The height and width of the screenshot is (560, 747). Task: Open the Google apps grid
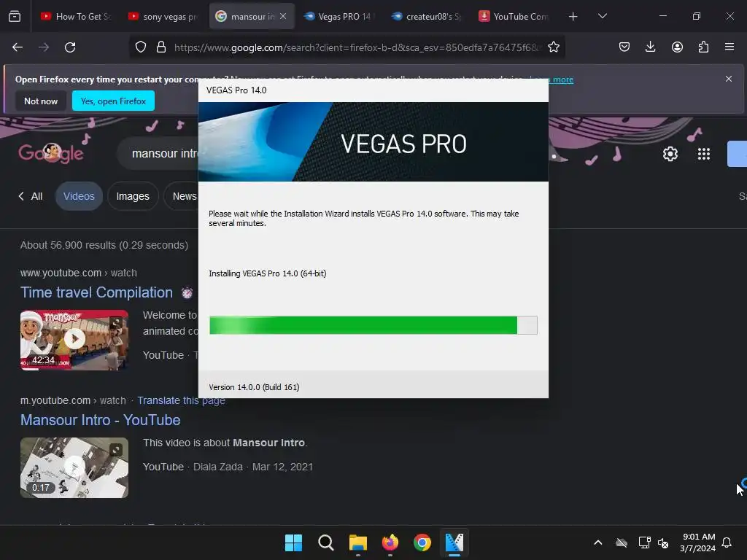pos(704,154)
